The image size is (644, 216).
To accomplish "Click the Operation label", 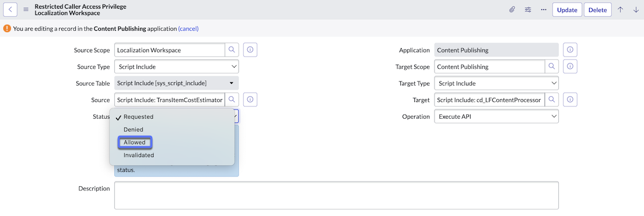I will [x=416, y=116].
